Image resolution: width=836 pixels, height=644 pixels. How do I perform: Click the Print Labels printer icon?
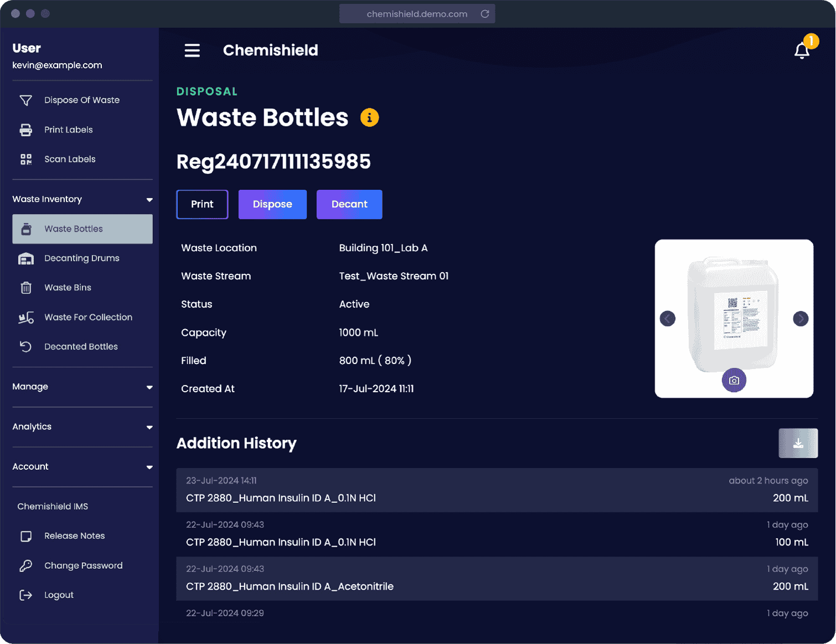(x=26, y=130)
